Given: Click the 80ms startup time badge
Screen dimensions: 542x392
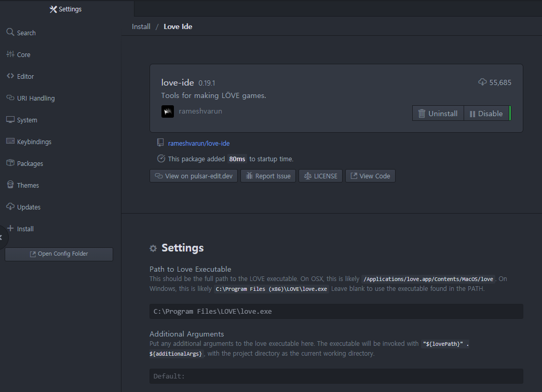Looking at the screenshot, I should [237, 159].
